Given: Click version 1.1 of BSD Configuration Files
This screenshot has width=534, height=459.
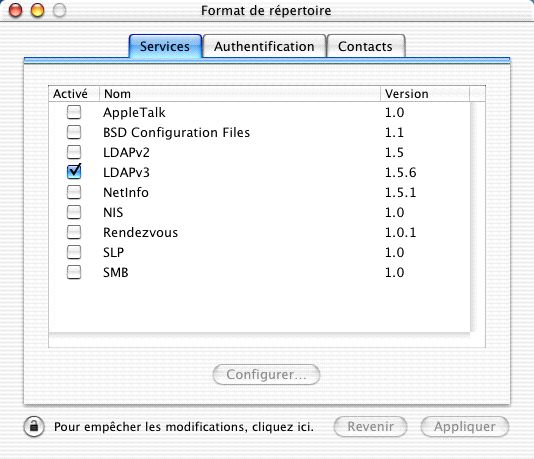Looking at the screenshot, I should coord(394,132).
